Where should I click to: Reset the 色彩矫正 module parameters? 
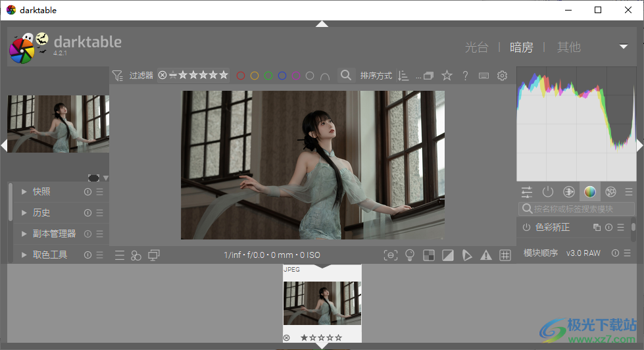click(608, 227)
